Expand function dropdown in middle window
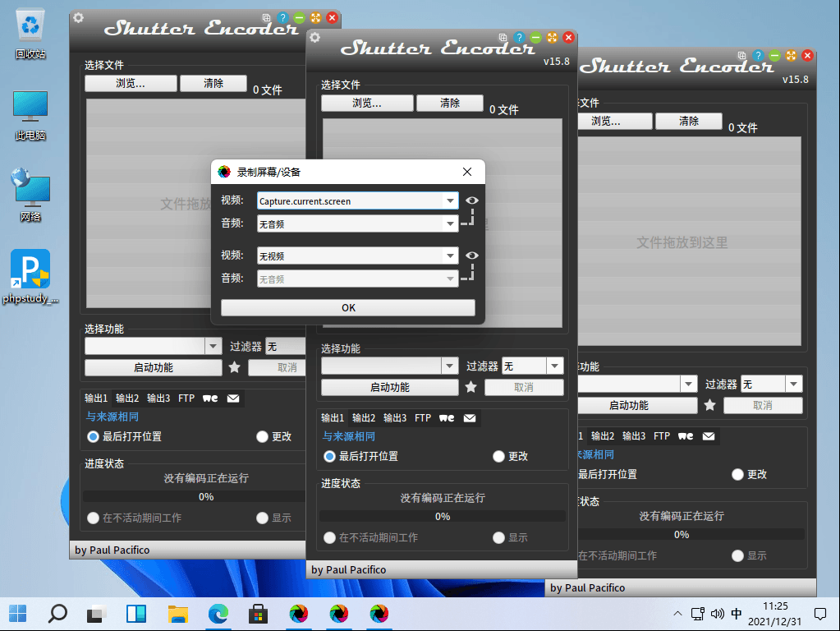The height and width of the screenshot is (631, 840). (449, 366)
